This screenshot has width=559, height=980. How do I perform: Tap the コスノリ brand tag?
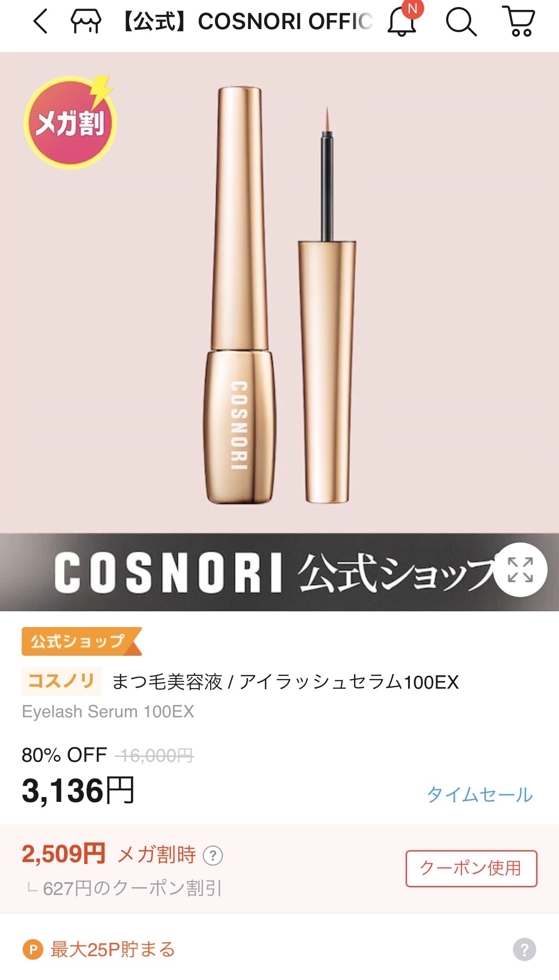click(x=62, y=681)
